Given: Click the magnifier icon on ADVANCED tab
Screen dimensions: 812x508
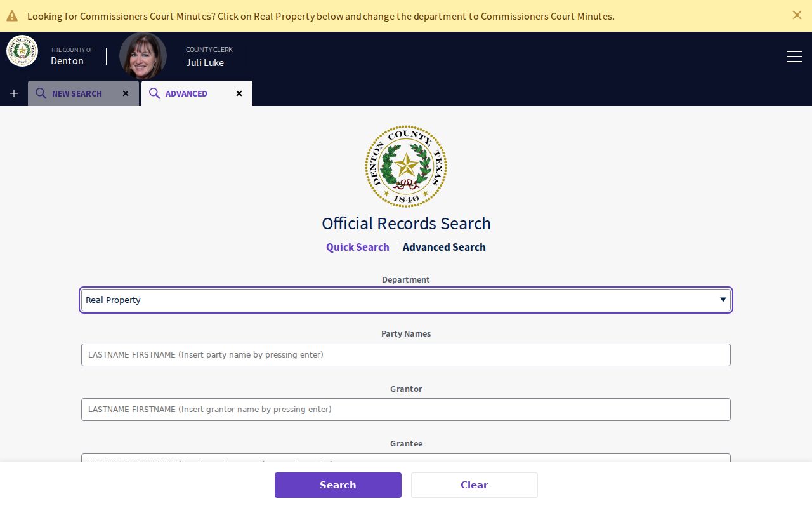Looking at the screenshot, I should coord(154,93).
